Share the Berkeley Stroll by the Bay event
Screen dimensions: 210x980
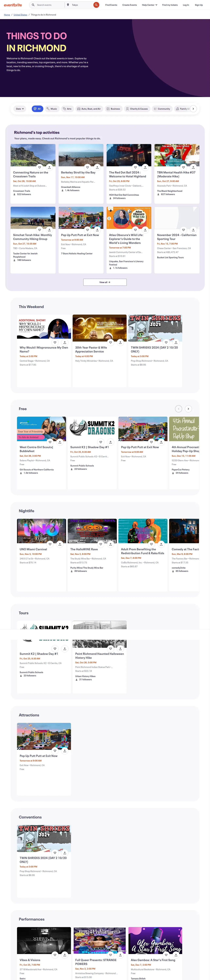[97, 167]
